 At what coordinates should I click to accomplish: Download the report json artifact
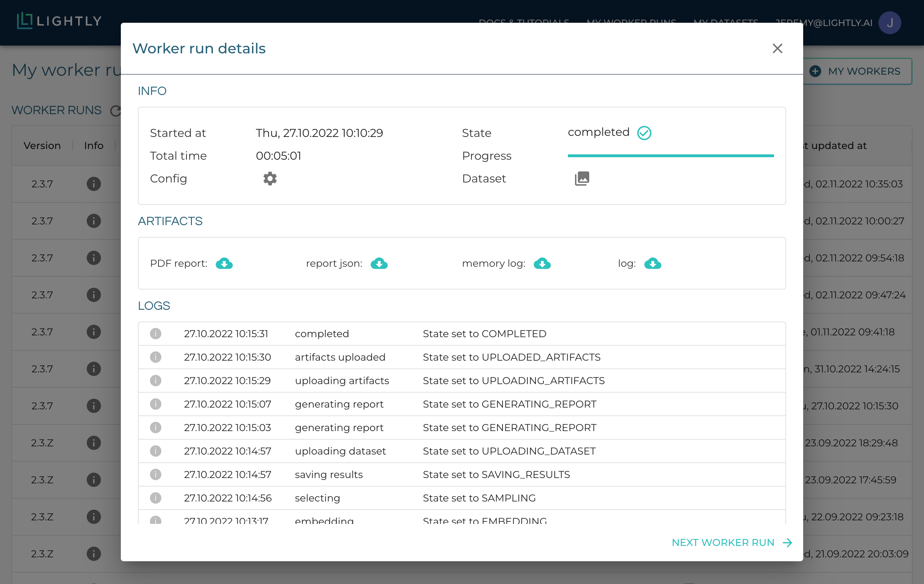[x=379, y=264]
